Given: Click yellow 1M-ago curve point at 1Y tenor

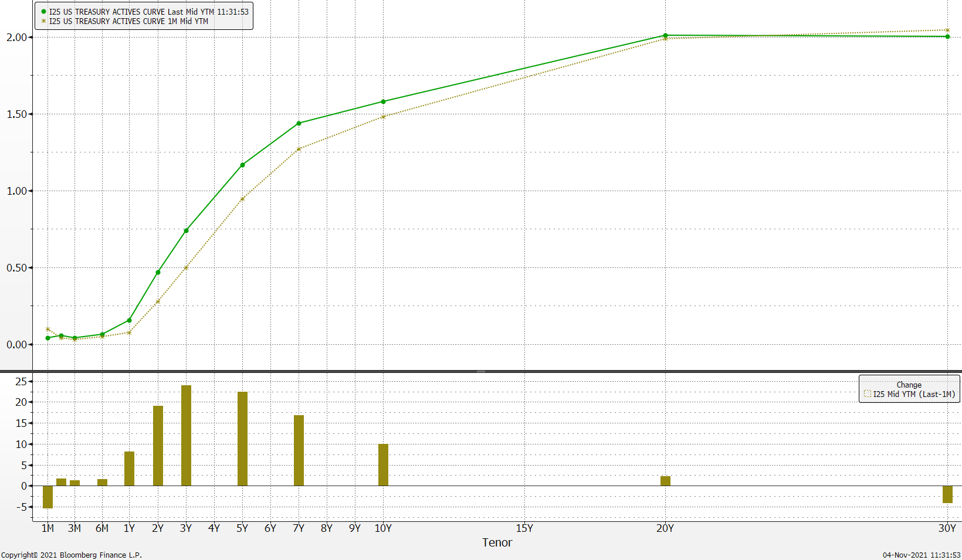Looking at the screenshot, I should [129, 332].
